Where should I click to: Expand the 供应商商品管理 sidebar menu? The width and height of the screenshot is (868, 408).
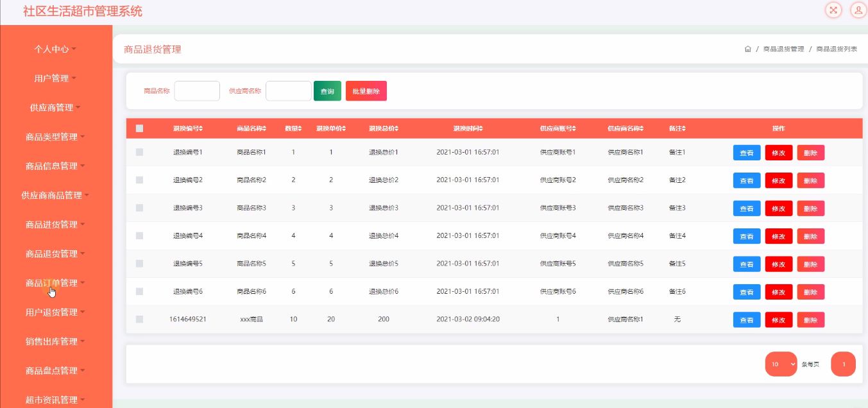pyautogui.click(x=56, y=195)
